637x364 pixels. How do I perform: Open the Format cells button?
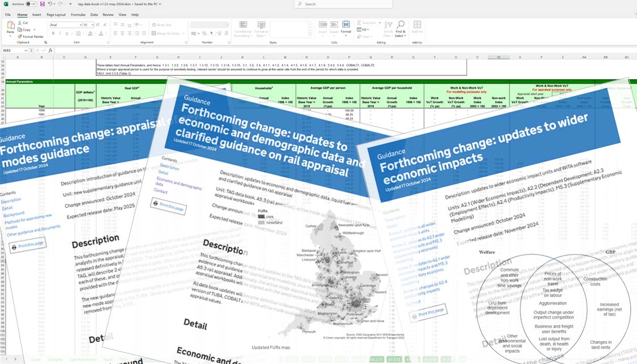pyautogui.click(x=345, y=27)
